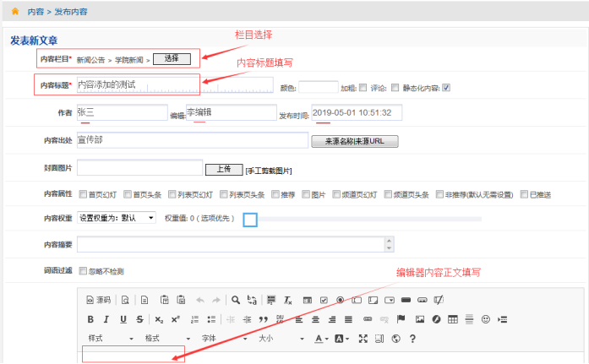Apply italic formatting in the editor

pos(106,319)
